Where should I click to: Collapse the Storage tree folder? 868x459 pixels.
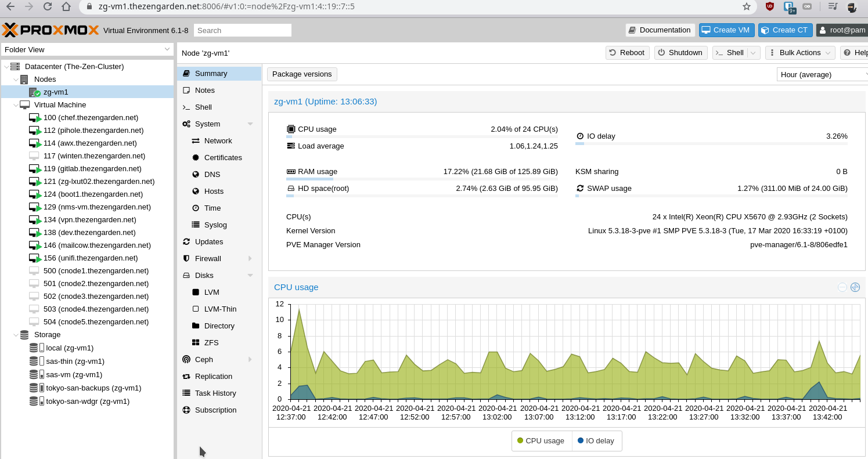click(x=16, y=335)
